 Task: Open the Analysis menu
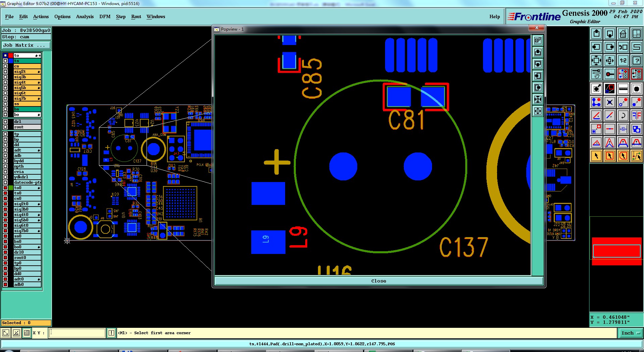[85, 16]
